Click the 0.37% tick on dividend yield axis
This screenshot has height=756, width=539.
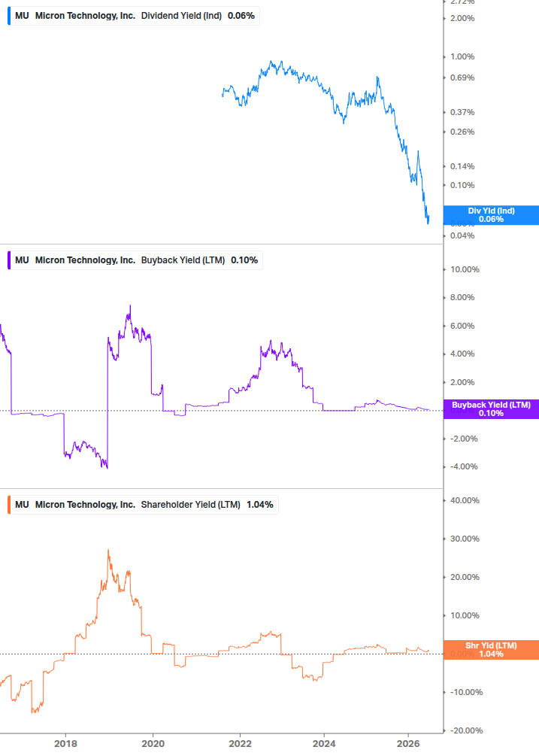[x=462, y=112]
